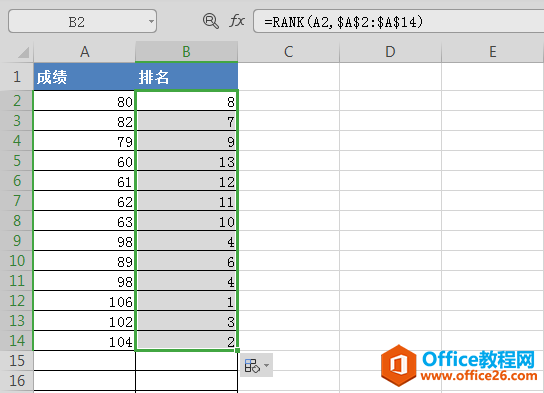The height and width of the screenshot is (393, 544).
Task: Select cell with score 80
Action: coord(84,101)
